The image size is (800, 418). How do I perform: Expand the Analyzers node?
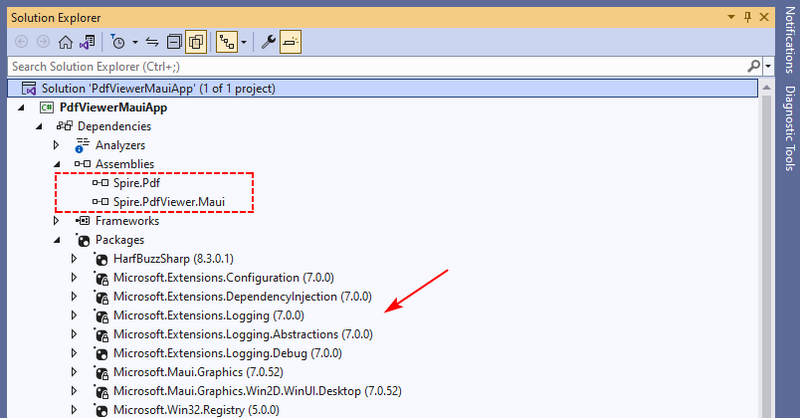coord(56,145)
